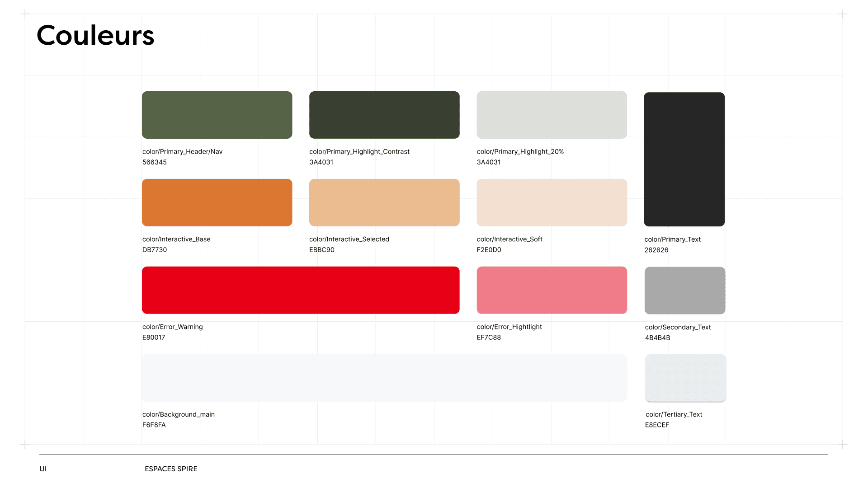Click the hex code DB7730 label

click(x=155, y=250)
